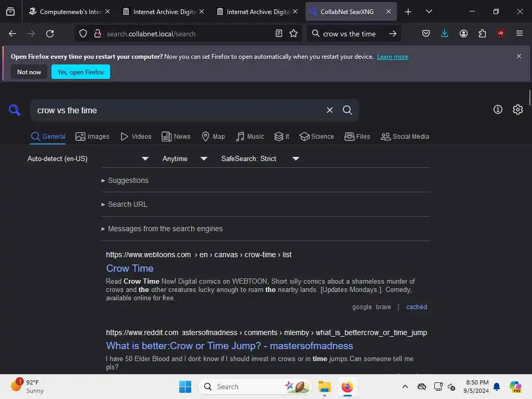Image resolution: width=532 pixels, height=399 pixels.
Task: Open the uBlock Origin extension icon
Action: coord(501,33)
